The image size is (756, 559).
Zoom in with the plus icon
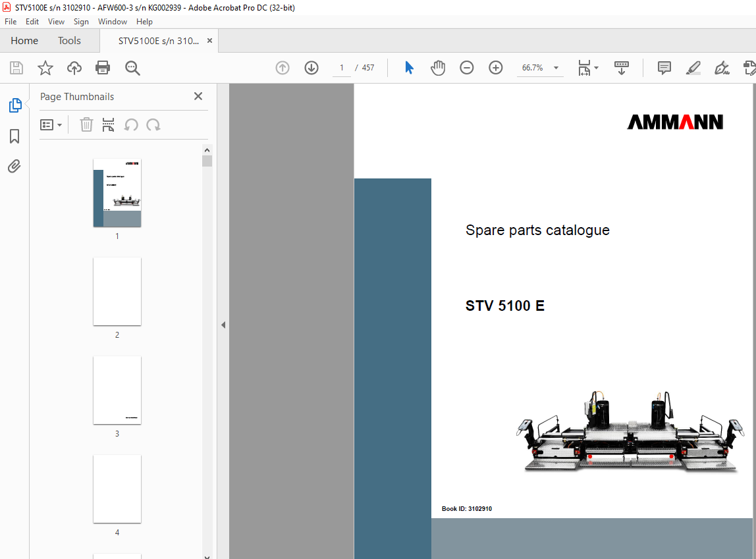point(496,68)
